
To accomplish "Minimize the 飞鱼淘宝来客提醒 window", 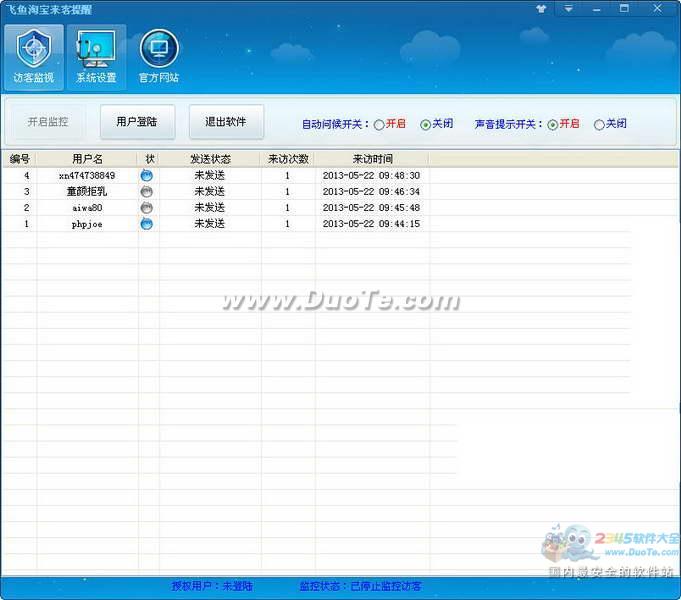I will [596, 9].
